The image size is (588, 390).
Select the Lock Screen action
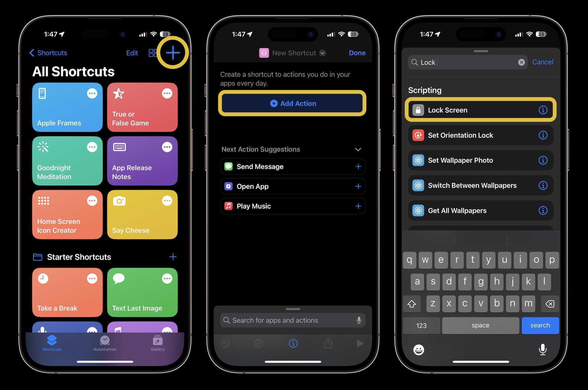pos(478,110)
